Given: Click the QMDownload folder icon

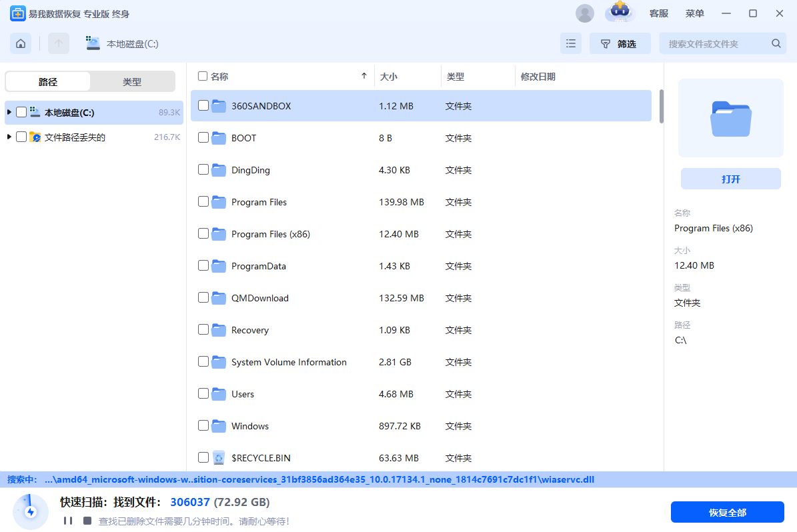Looking at the screenshot, I should [x=219, y=298].
